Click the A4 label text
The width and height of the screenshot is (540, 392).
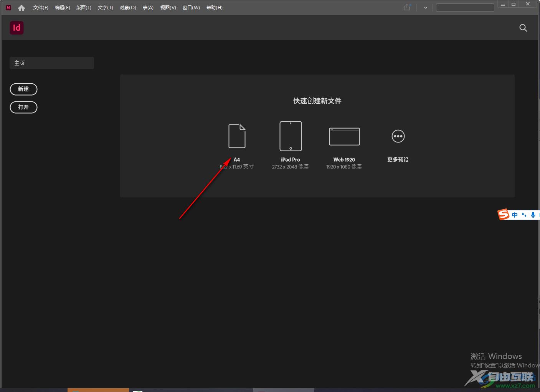237,160
